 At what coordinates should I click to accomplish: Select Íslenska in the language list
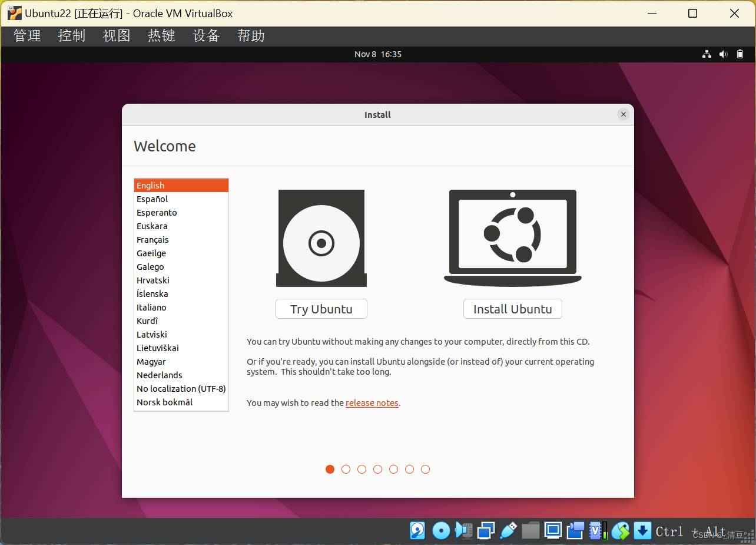click(181, 294)
